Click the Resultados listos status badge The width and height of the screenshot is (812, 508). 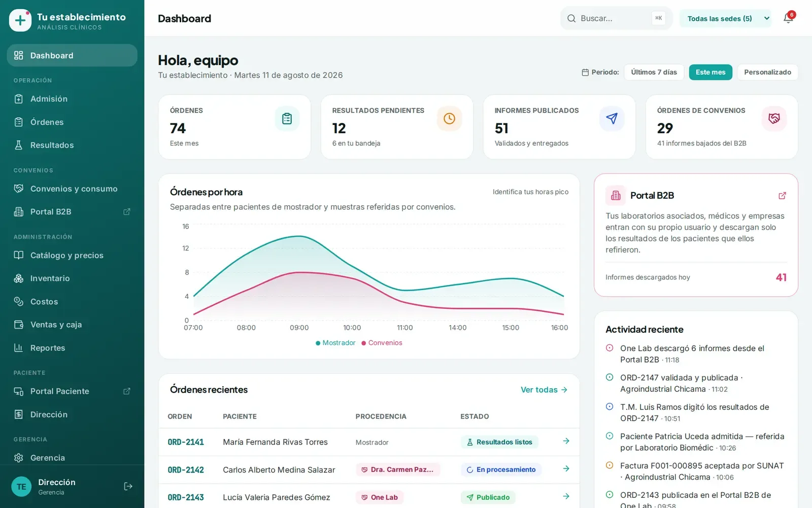(499, 442)
